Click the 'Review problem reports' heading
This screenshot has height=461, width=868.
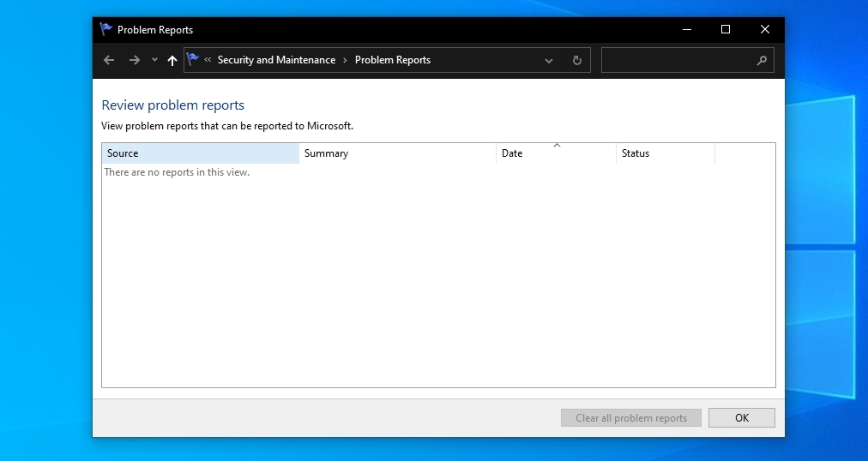coord(172,105)
